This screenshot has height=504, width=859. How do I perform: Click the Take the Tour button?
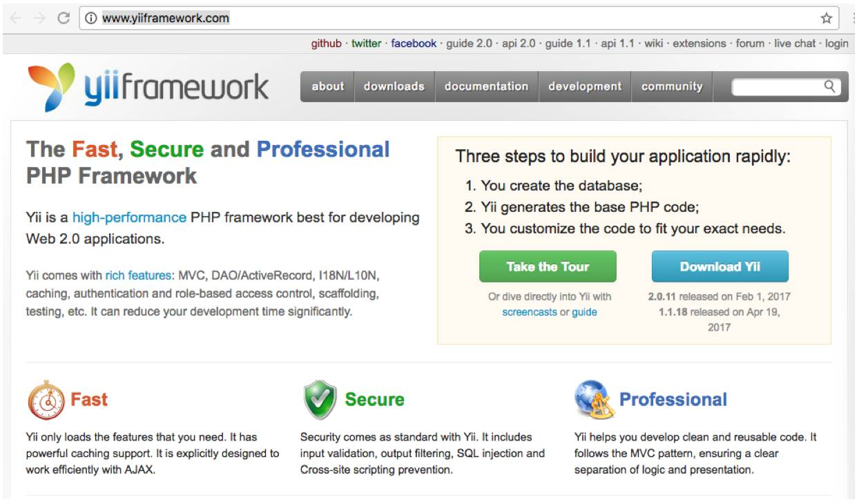tap(548, 266)
